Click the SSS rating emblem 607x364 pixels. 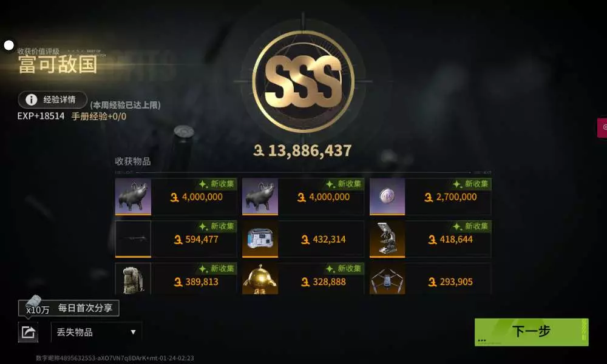(x=303, y=81)
